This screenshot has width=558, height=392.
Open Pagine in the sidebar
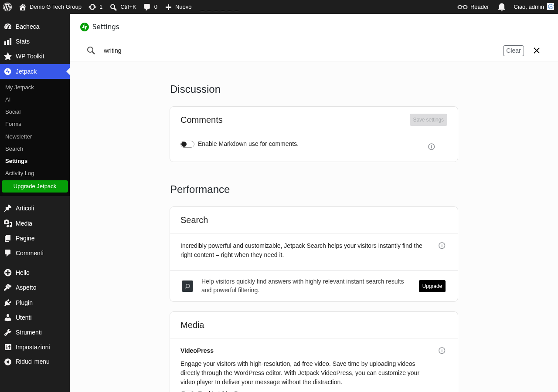pyautogui.click(x=35, y=238)
